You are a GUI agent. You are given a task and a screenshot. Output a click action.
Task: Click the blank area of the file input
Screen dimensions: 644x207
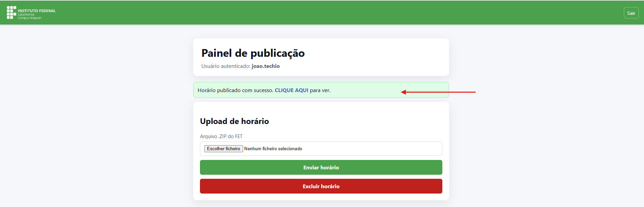click(x=370, y=149)
